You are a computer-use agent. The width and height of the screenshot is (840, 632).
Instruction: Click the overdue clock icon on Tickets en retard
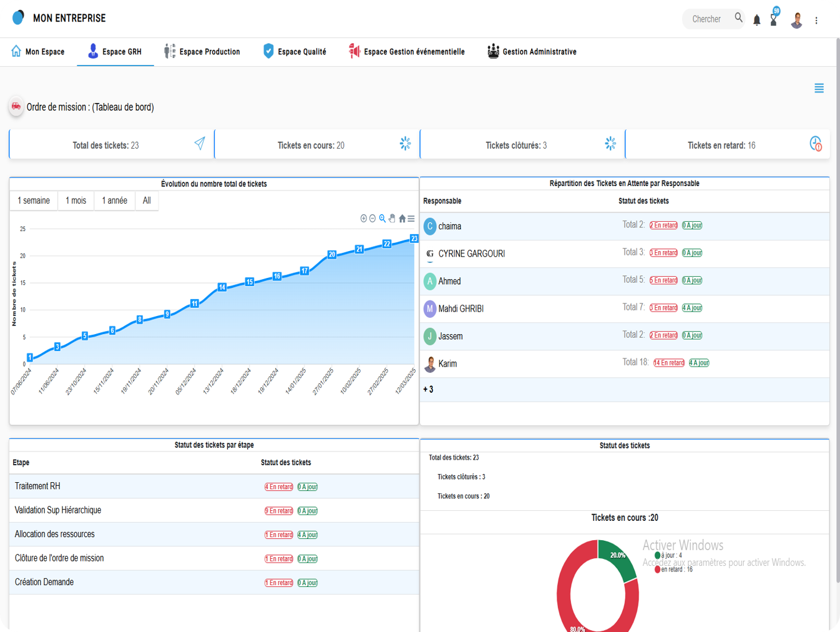(x=815, y=144)
